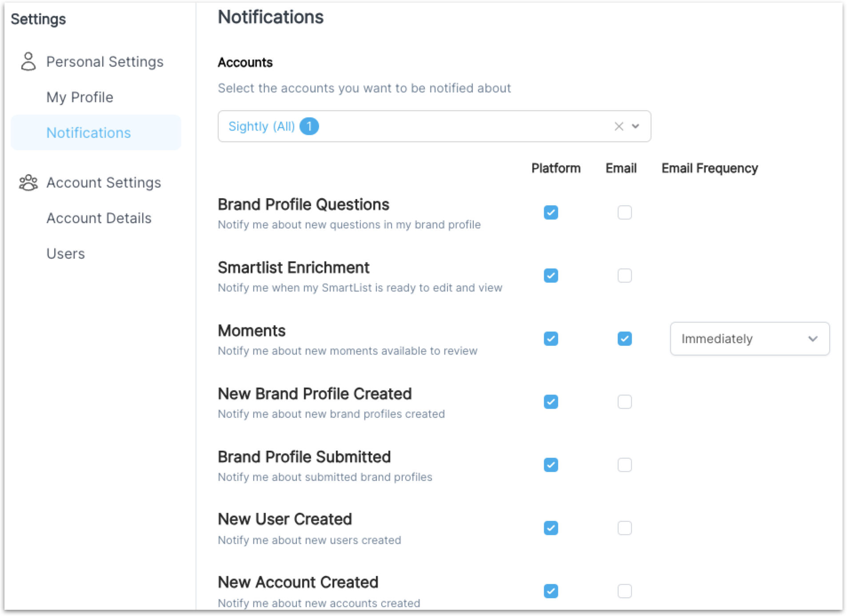Disable Platform for Smartlist Enrichment
The width and height of the screenshot is (847, 616).
coord(551,276)
